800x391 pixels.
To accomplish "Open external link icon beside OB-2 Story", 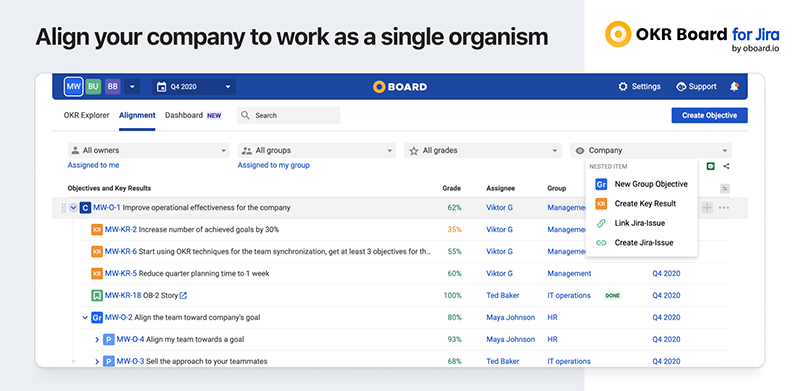I will (183, 296).
